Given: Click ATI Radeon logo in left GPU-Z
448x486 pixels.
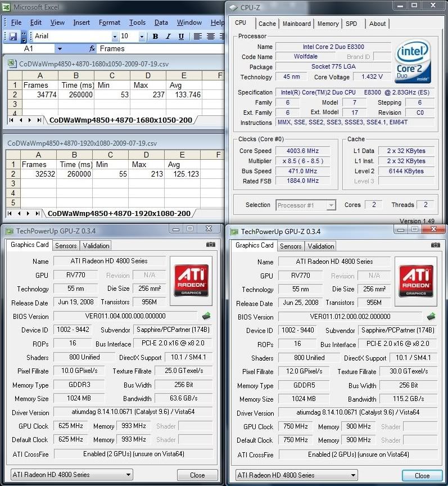Looking at the screenshot, I should [x=191, y=281].
